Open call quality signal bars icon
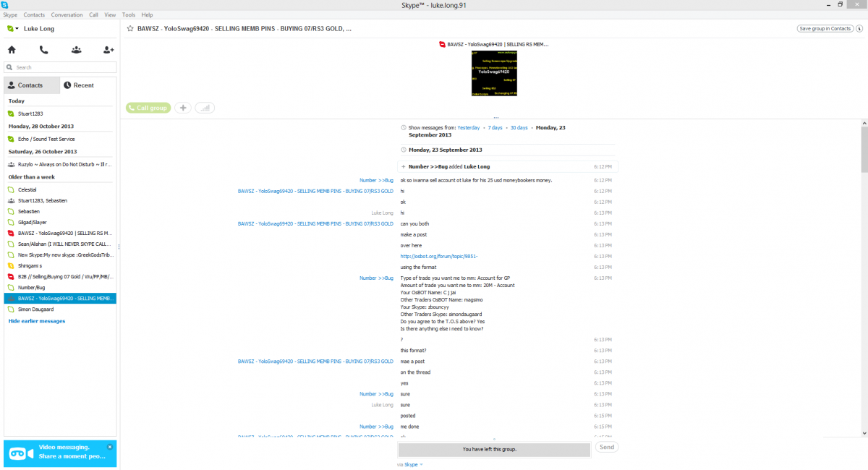The width and height of the screenshot is (868, 470). pos(205,108)
